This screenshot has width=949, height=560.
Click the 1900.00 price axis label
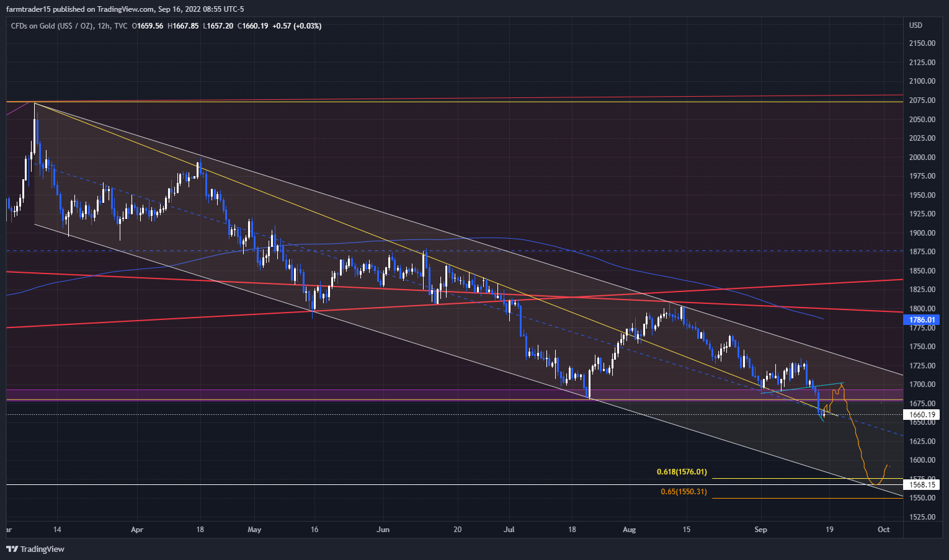[x=922, y=233]
